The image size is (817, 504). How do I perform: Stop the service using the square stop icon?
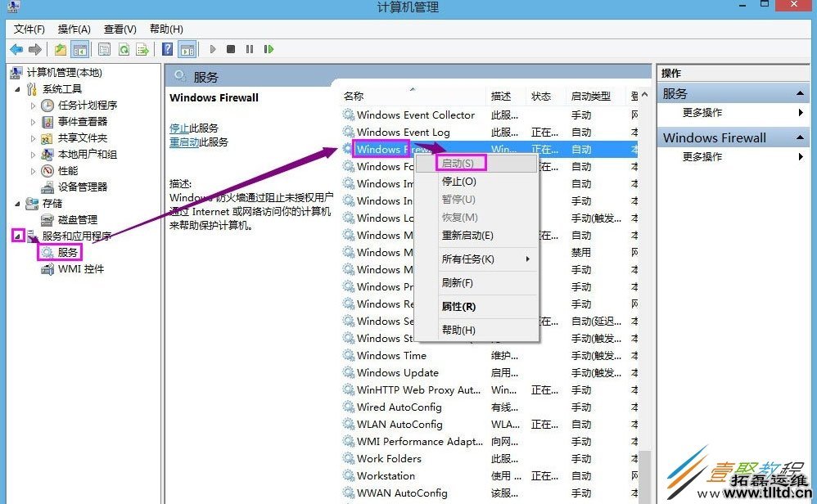(232, 49)
